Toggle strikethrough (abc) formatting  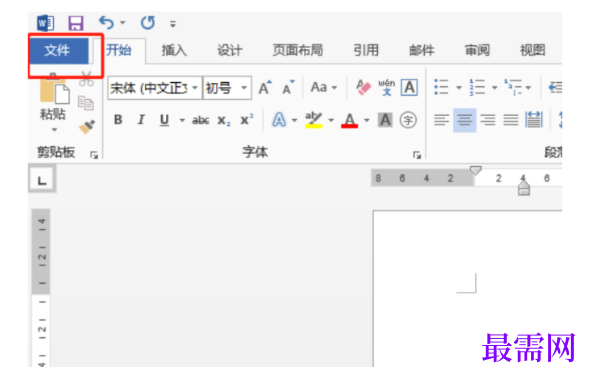[201, 121]
